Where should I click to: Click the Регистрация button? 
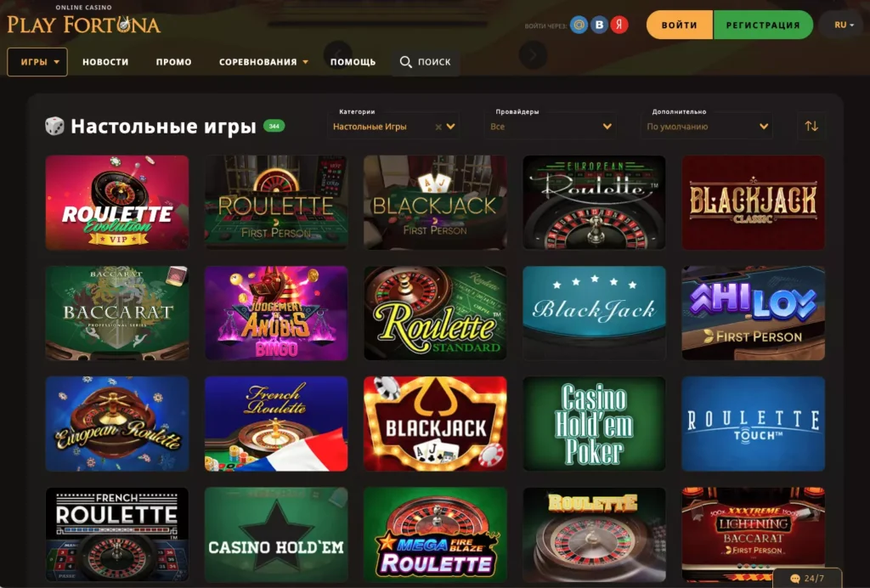coord(763,25)
